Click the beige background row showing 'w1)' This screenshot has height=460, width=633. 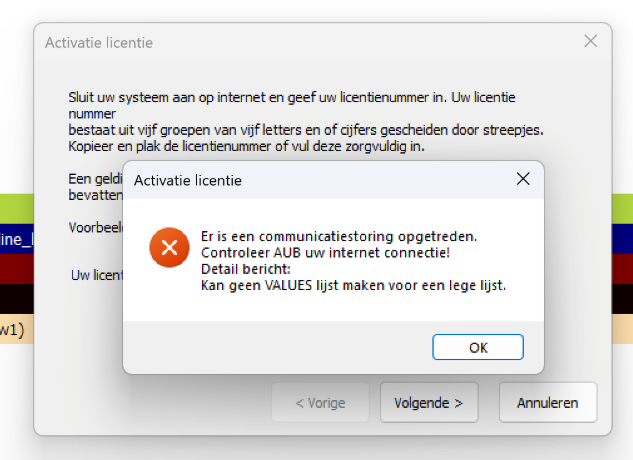pyautogui.click(x=17, y=330)
